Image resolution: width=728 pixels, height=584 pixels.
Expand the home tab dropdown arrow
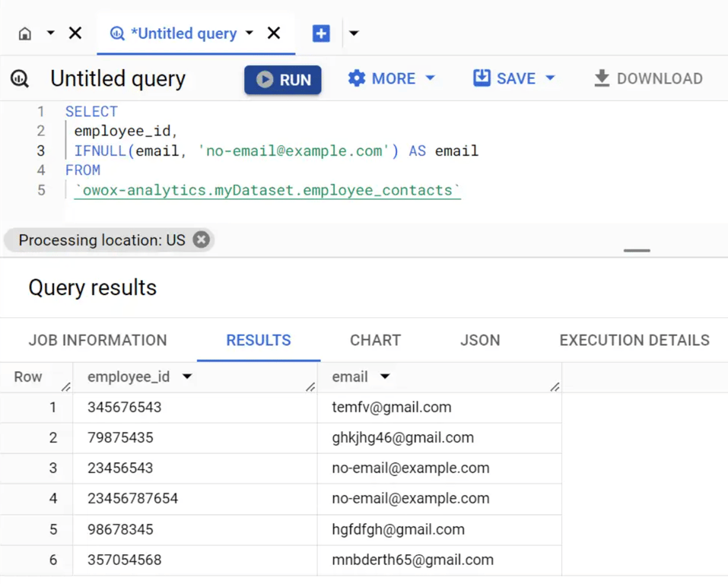coord(51,33)
